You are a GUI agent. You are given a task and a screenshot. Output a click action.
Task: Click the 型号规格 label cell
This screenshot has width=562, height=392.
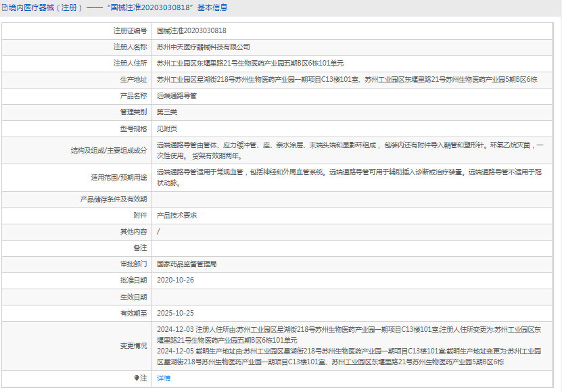pos(76,128)
